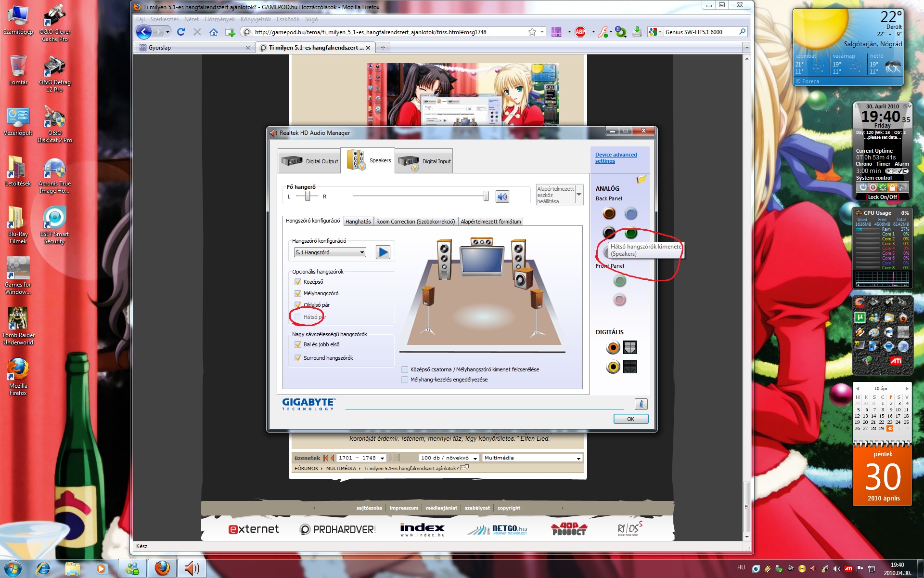Viewport: 924px width, 578px height.
Task: Switch to the Digital Output tab
Action: [309, 161]
